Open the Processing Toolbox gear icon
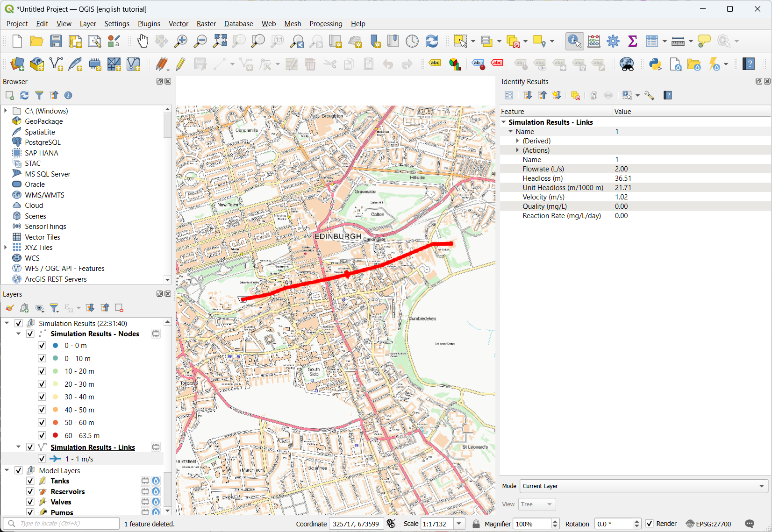The width and height of the screenshot is (772, 532). click(613, 41)
